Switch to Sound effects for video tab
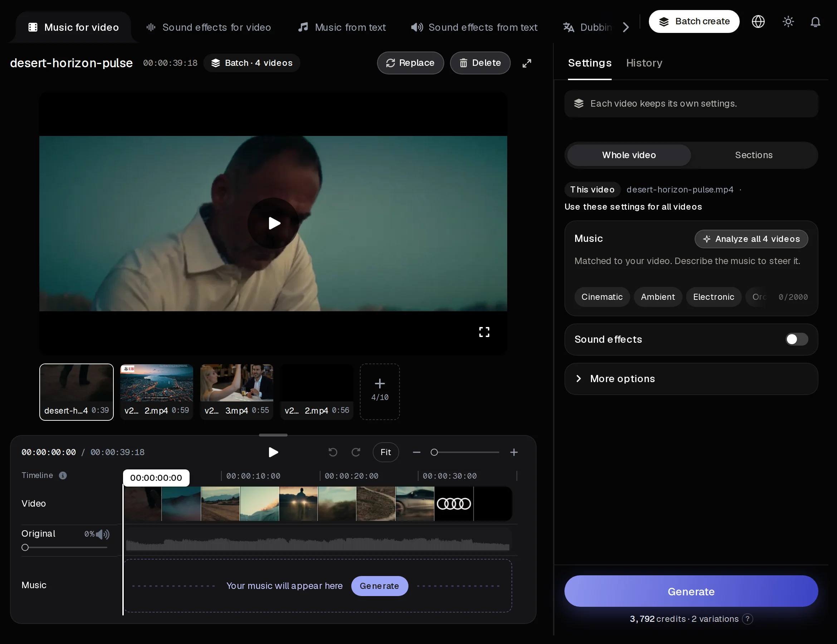The width and height of the screenshot is (837, 644). 209,27
